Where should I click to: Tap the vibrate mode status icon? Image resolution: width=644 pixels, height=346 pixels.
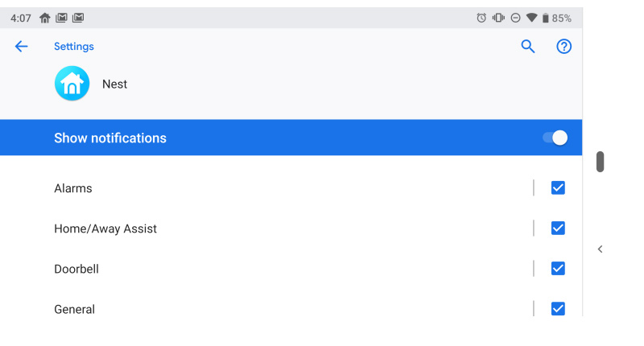tap(498, 18)
